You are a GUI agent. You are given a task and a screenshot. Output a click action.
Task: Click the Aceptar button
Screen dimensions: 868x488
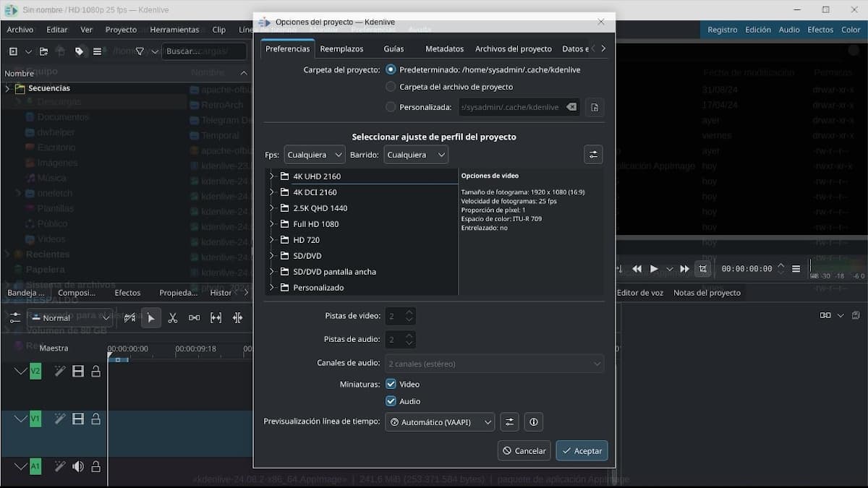(x=582, y=450)
